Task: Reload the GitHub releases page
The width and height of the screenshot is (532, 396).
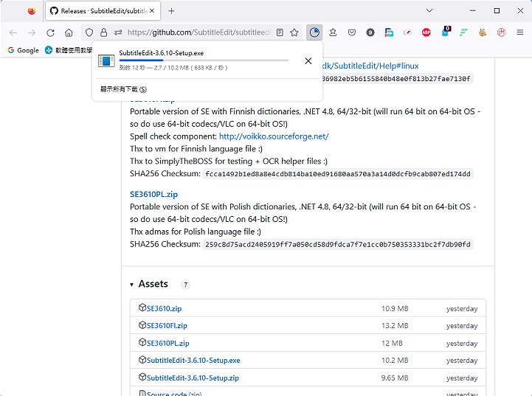Action: 50,32
